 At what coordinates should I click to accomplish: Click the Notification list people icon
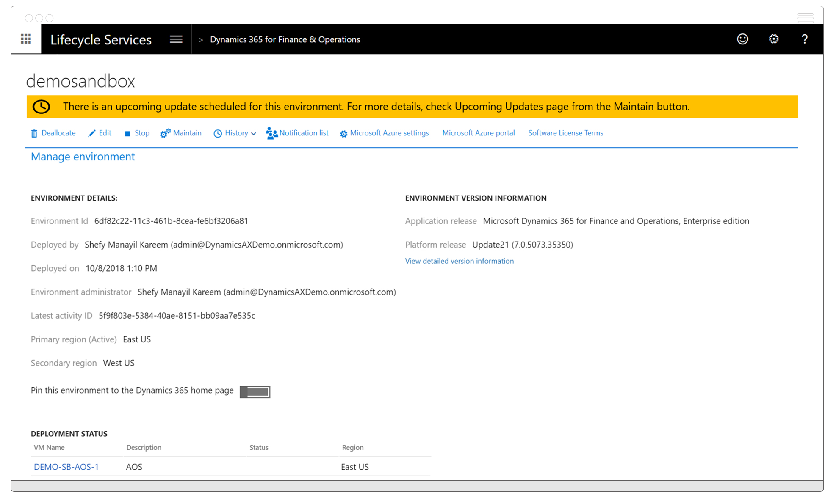(271, 132)
